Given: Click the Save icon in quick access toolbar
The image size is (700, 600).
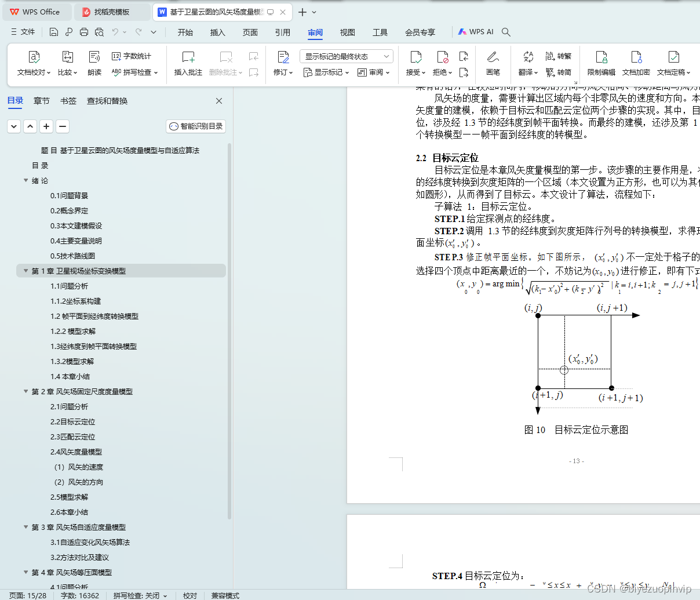Looking at the screenshot, I should click(54, 32).
